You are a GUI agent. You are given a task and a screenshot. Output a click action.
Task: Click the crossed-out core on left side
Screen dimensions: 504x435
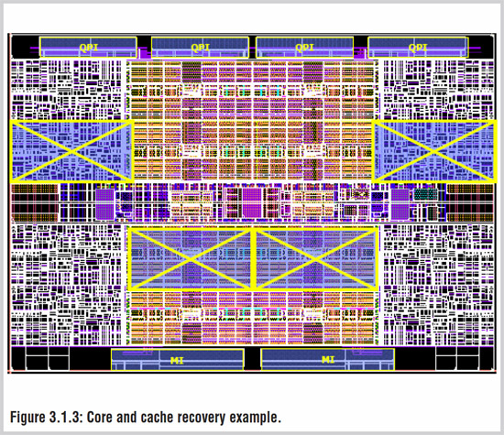[72, 151]
